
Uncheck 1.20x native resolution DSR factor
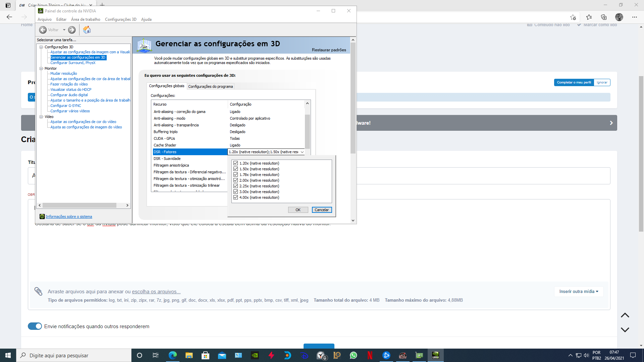pyautogui.click(x=235, y=163)
